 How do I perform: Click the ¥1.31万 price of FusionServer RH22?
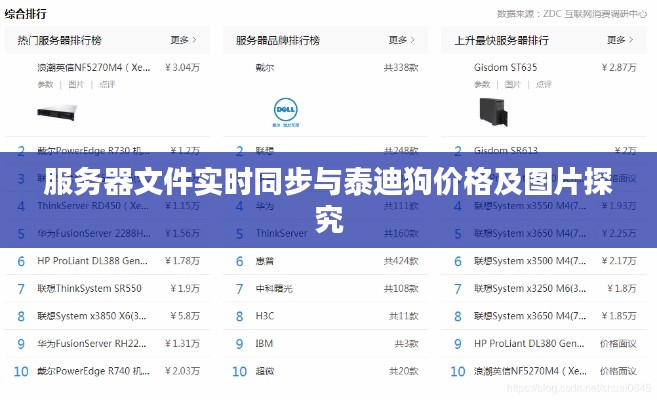pos(182,344)
